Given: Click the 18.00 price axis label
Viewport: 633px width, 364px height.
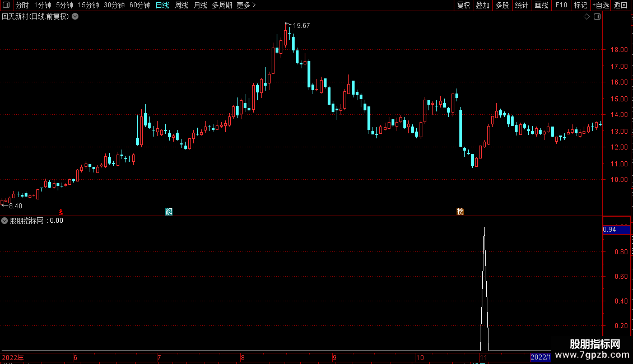Looking at the screenshot, I should [x=619, y=50].
